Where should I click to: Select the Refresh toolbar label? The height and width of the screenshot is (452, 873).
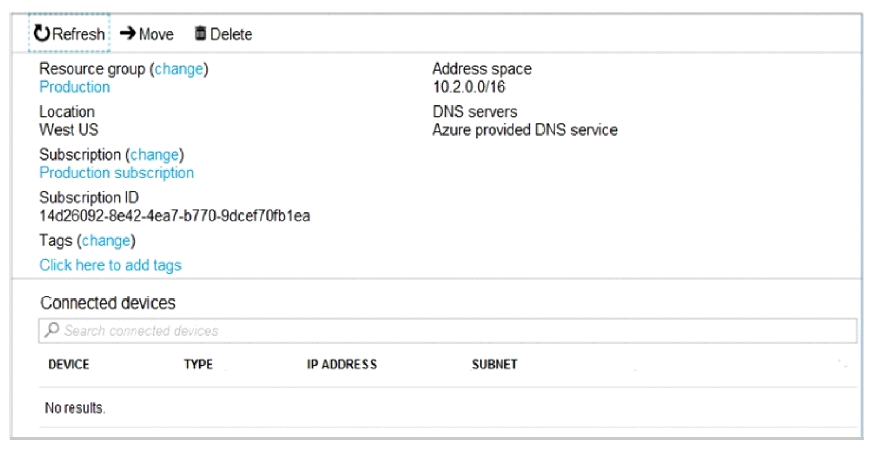[78, 34]
